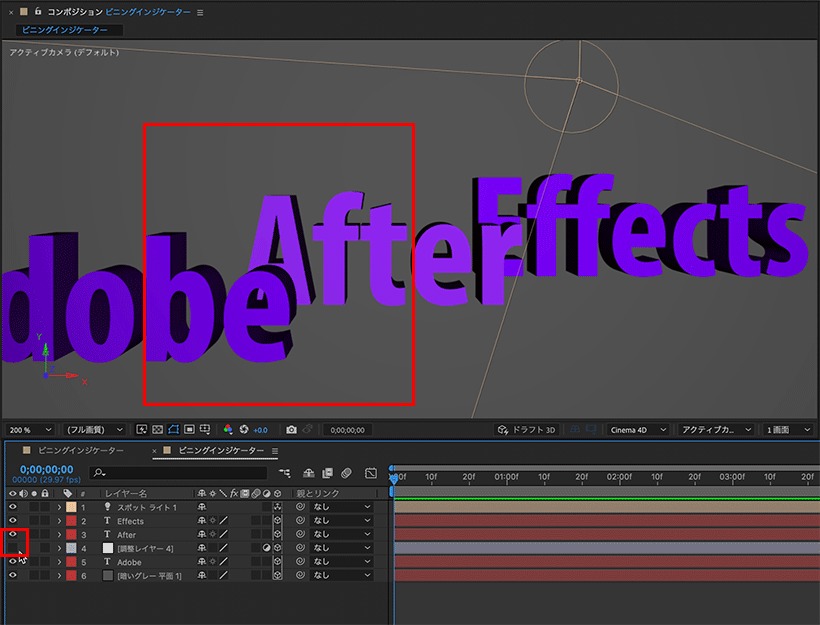Click the Draft 3D button
Viewport: 820px width, 625px height.
coord(526,429)
